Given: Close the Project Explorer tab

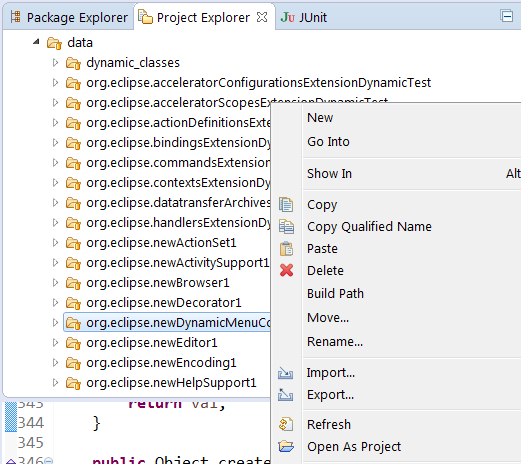Looking at the screenshot, I should click(262, 17).
